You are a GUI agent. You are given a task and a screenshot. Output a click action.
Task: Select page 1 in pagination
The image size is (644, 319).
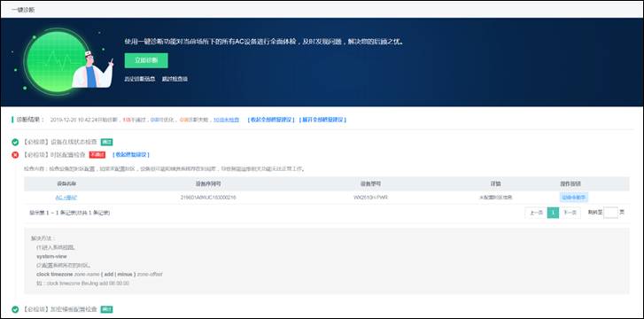(x=554, y=213)
